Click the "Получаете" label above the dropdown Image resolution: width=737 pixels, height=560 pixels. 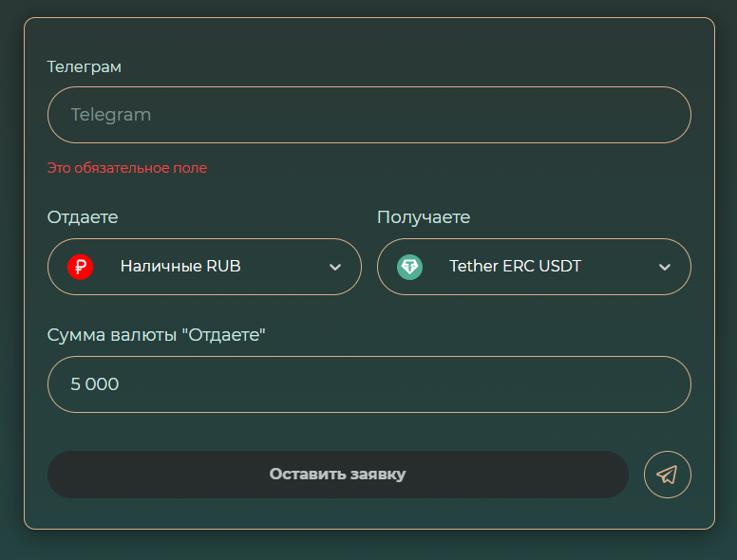point(424,217)
